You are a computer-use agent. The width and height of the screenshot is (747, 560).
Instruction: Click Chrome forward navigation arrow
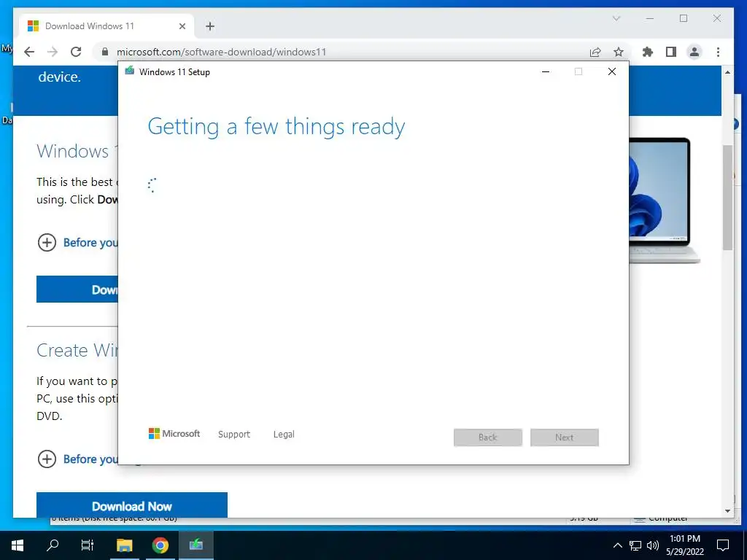pos(53,52)
